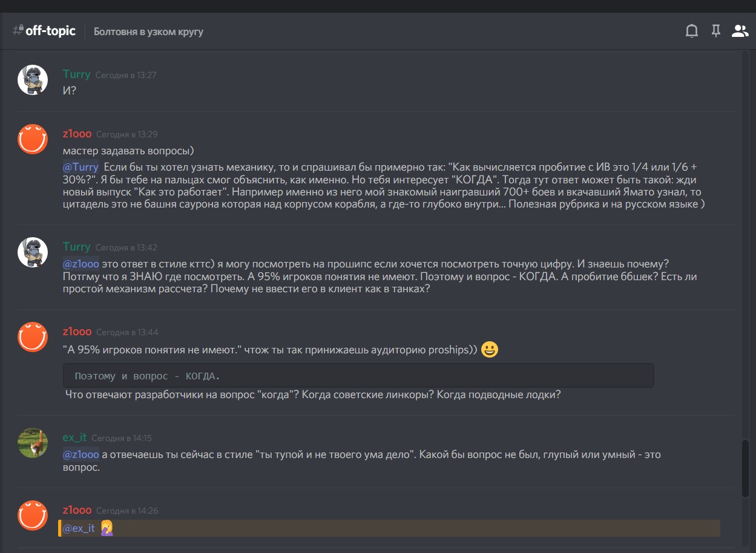The width and height of the screenshot is (756, 553).
Task: Click the @Turry mention in z1ooo's message
Action: click(x=81, y=167)
